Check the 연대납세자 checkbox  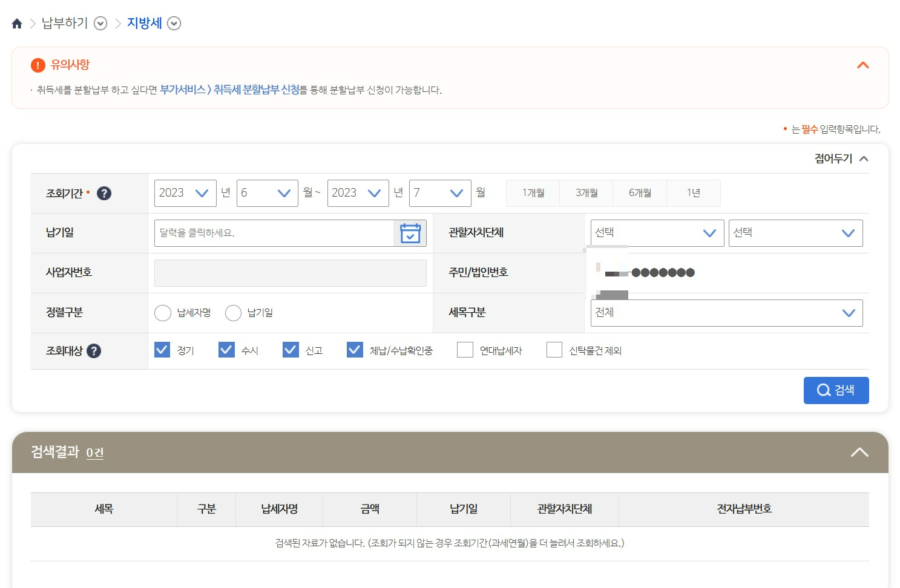[x=465, y=350]
